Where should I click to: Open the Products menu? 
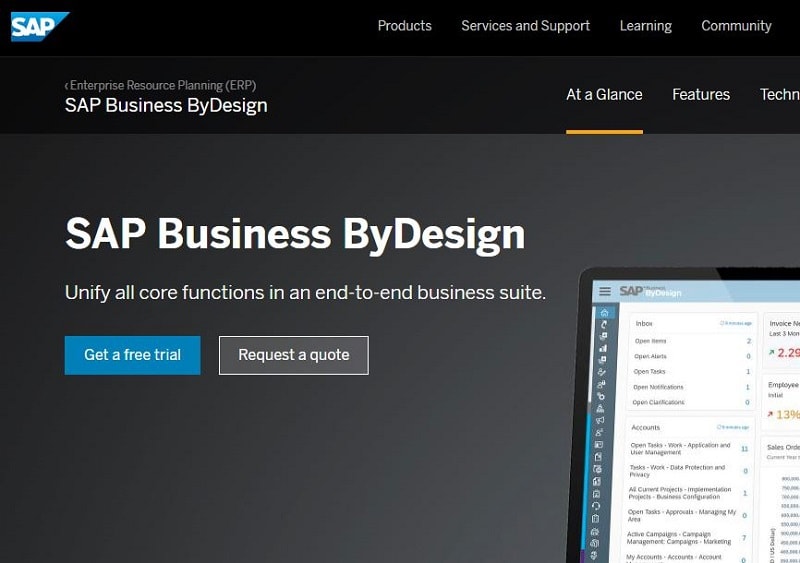tap(405, 26)
